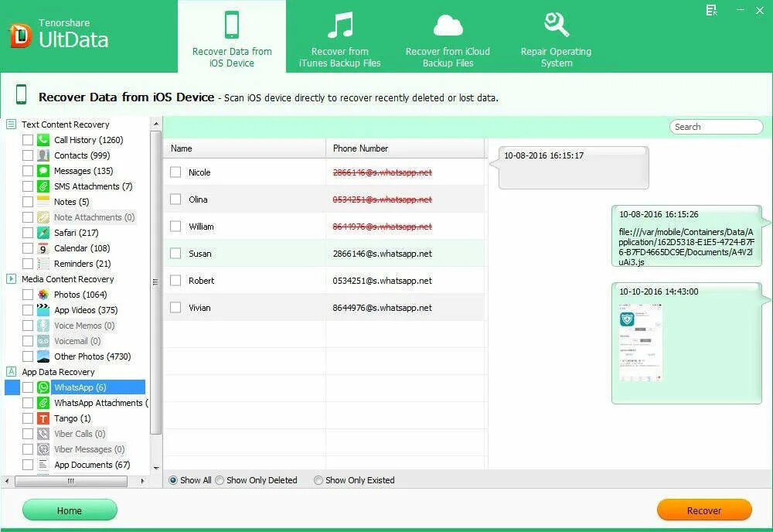Click the Note Attachments icon
The image size is (773, 532).
click(43, 217)
